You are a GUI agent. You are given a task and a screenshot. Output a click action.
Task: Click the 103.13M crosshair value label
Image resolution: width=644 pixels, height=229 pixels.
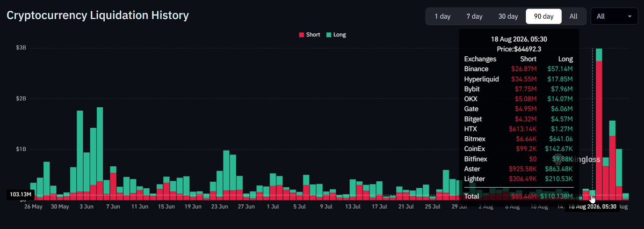[x=20, y=195]
